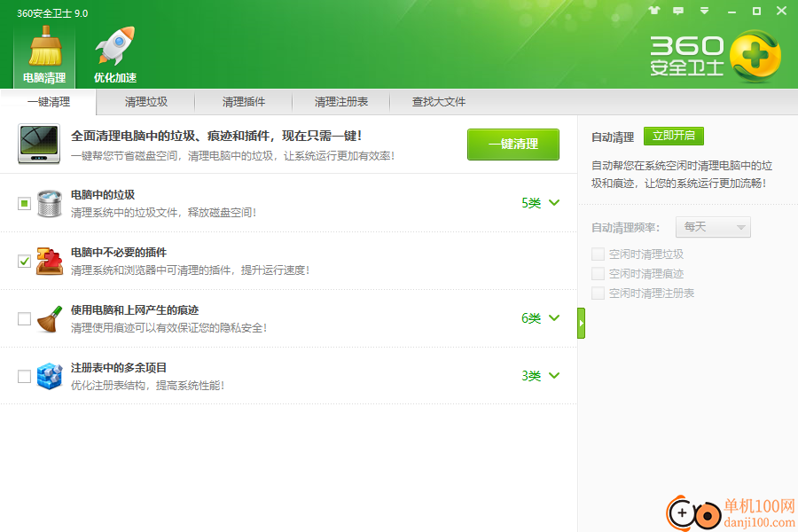798x532 pixels.
Task: Open the 优化加速 rocket icon
Action: pyautogui.click(x=115, y=54)
